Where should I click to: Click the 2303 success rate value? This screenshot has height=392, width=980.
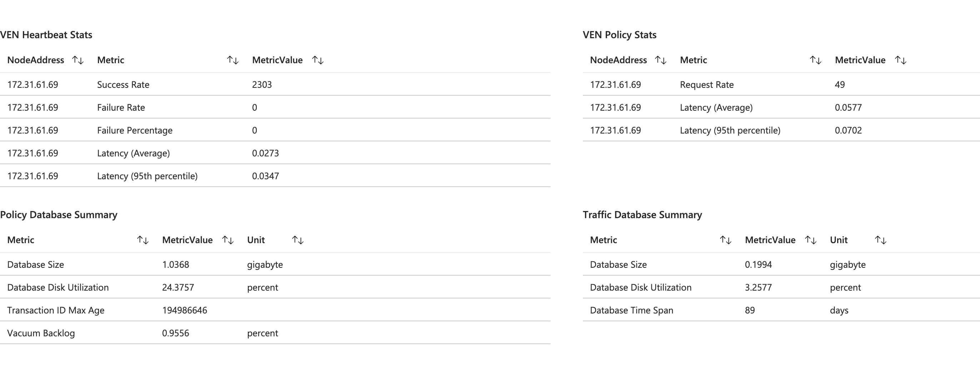pos(262,84)
